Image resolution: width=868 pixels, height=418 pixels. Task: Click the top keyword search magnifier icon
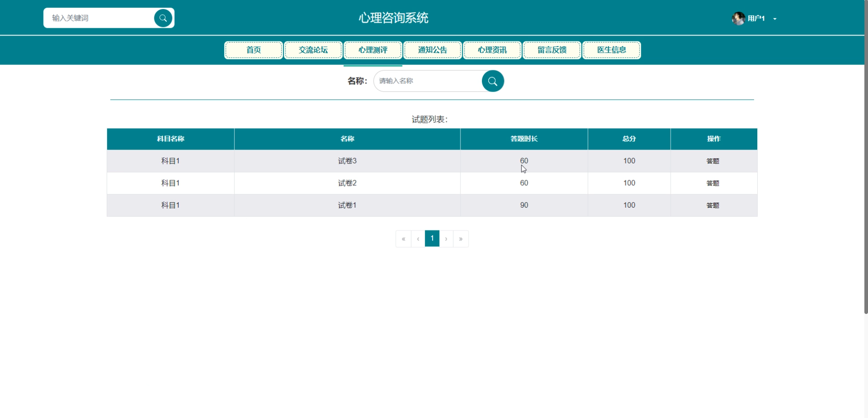(163, 18)
